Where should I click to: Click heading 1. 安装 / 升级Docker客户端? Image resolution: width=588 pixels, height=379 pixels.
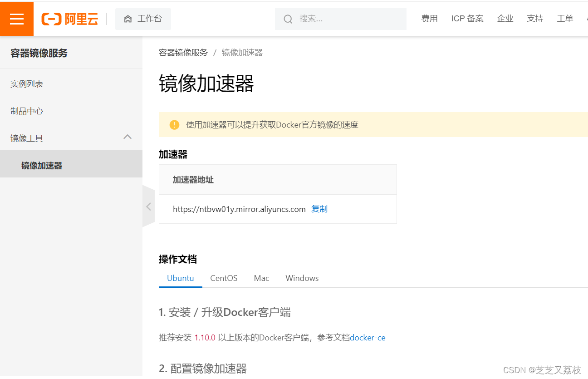[x=225, y=312]
